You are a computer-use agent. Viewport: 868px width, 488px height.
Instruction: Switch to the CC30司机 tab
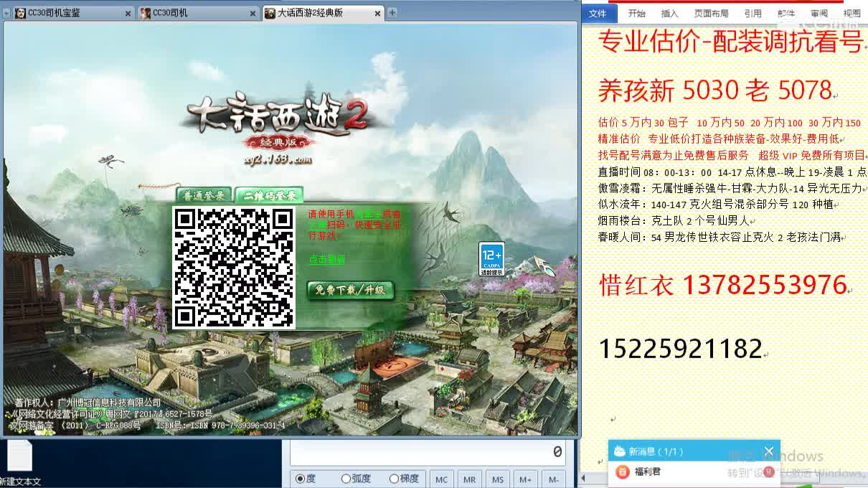[198, 13]
